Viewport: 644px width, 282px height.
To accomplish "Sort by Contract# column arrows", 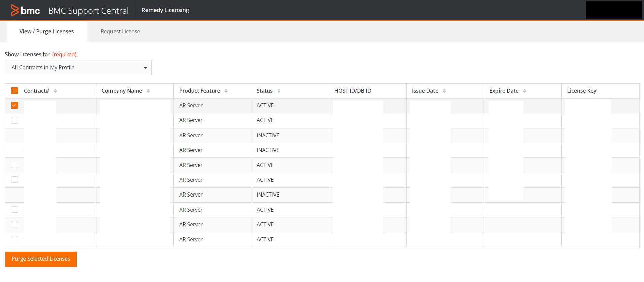I will pyautogui.click(x=55, y=91).
